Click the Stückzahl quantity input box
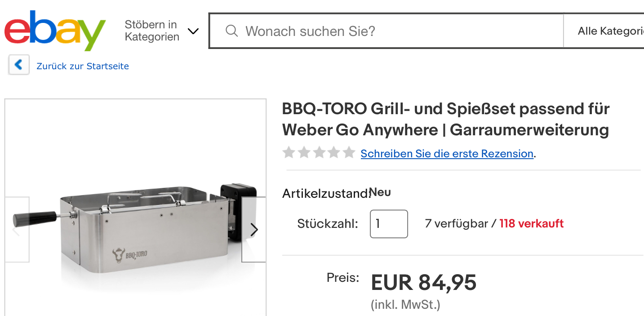Viewport: 644px width, 316px height. [x=389, y=224]
